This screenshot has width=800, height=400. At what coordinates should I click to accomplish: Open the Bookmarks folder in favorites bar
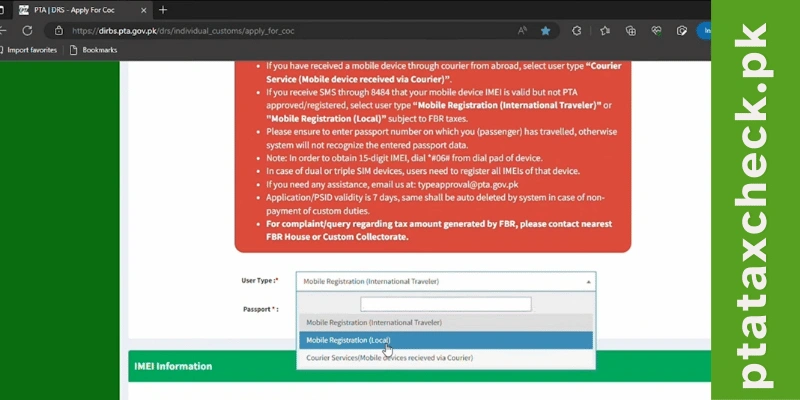[93, 50]
